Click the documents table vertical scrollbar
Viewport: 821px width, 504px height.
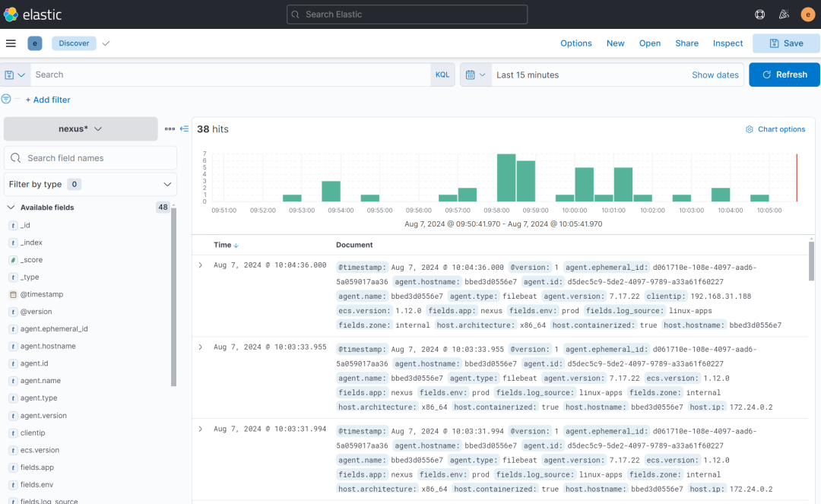click(x=812, y=262)
